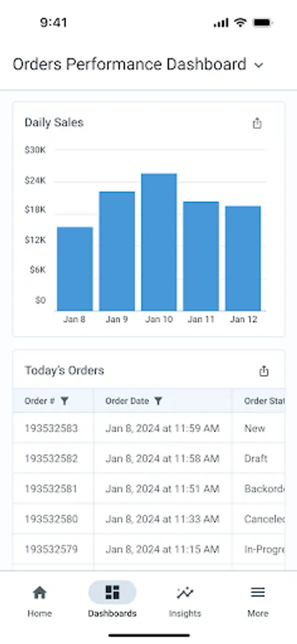297x644 pixels.
Task: Open the Home tab
Action: 39,602
